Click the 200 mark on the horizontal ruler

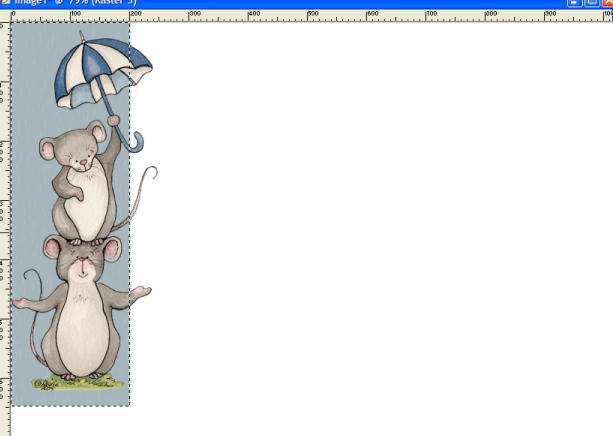tap(135, 14)
